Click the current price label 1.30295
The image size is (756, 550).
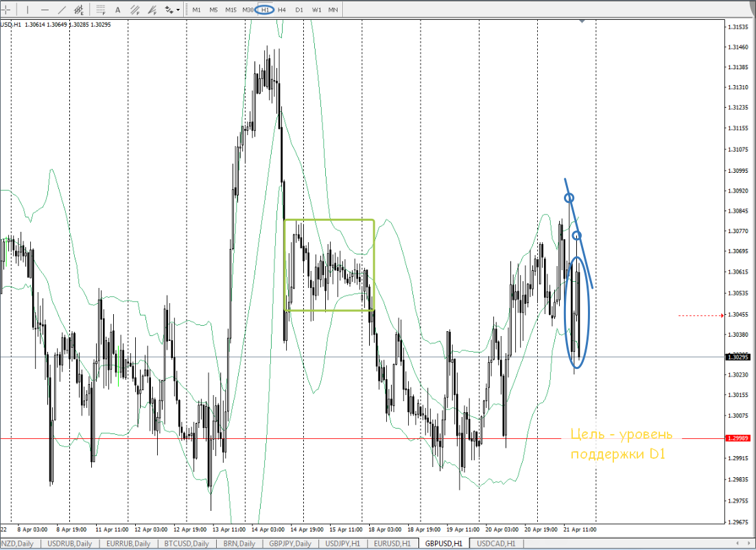click(x=738, y=357)
